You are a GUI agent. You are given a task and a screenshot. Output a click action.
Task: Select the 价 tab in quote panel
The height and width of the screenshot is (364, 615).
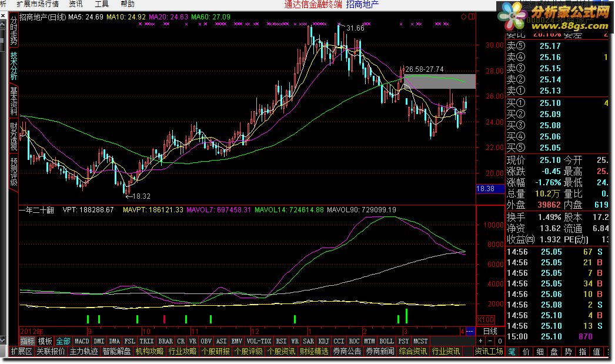[526, 352]
